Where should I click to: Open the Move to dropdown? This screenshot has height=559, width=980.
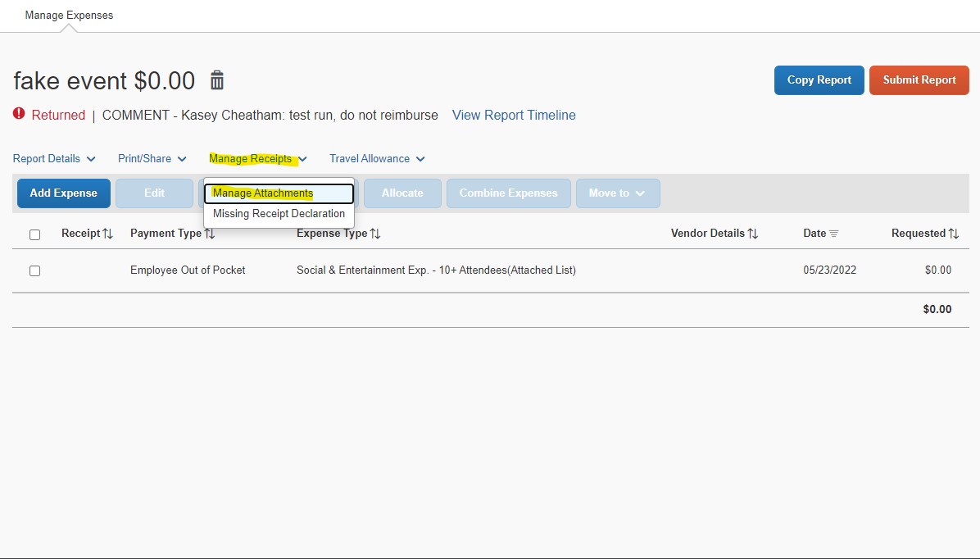pos(618,193)
